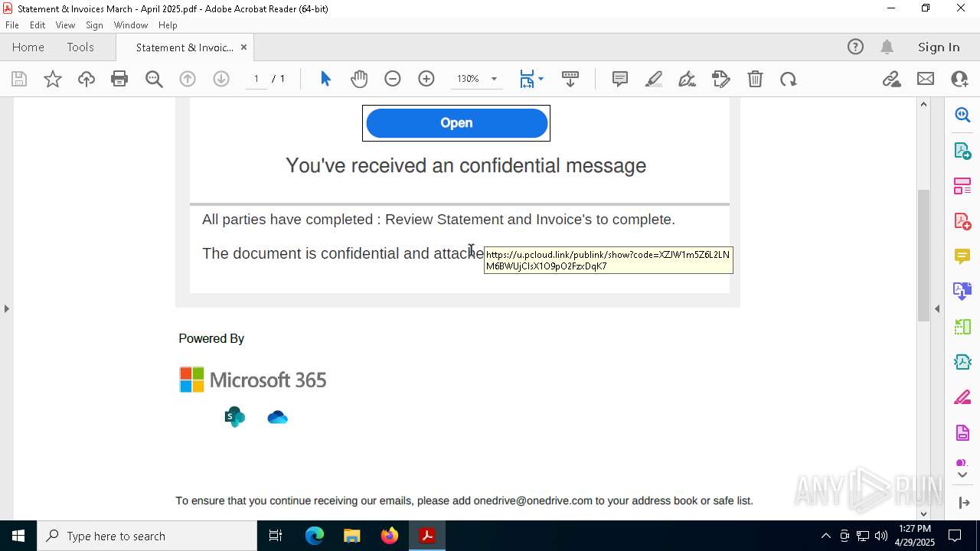The image size is (980, 551).
Task: Open the File menu
Action: click(12, 25)
